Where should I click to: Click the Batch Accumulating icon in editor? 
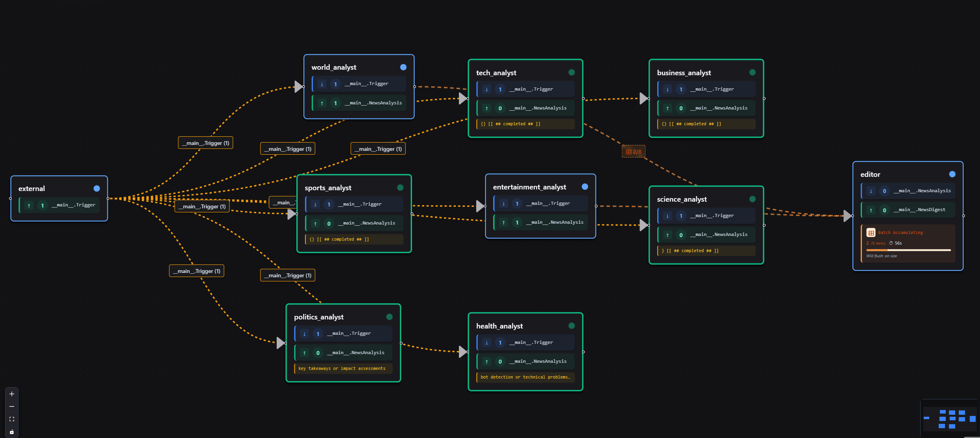[x=871, y=233]
